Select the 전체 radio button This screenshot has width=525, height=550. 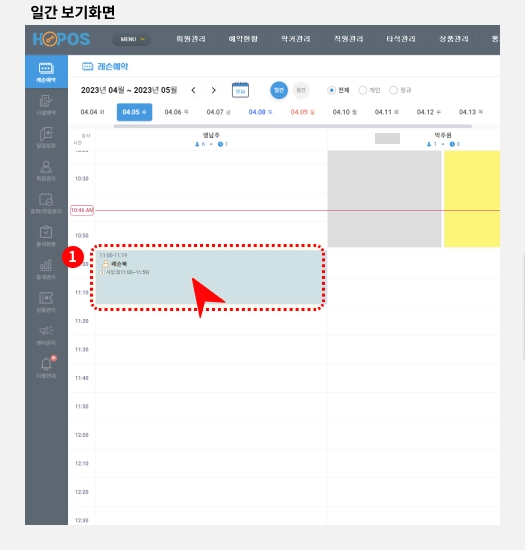click(331, 90)
